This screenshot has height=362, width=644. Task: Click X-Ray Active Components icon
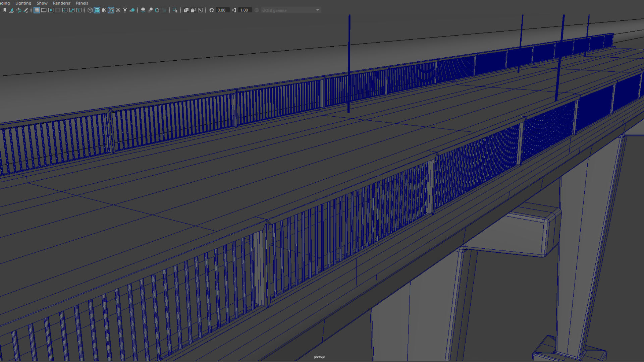pos(193,10)
